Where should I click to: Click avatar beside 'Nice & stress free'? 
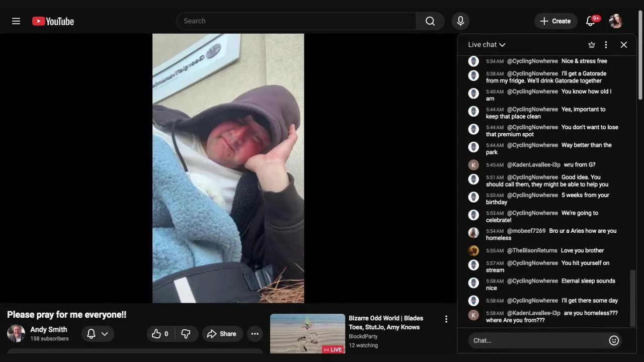pyautogui.click(x=473, y=61)
